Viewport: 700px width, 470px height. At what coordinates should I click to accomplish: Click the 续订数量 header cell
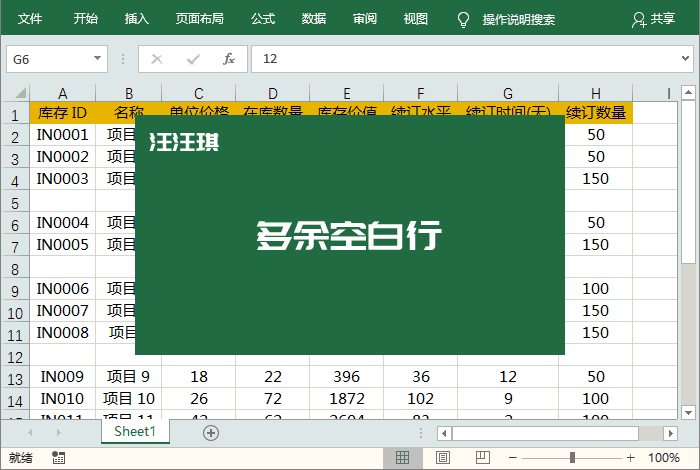tap(596, 112)
